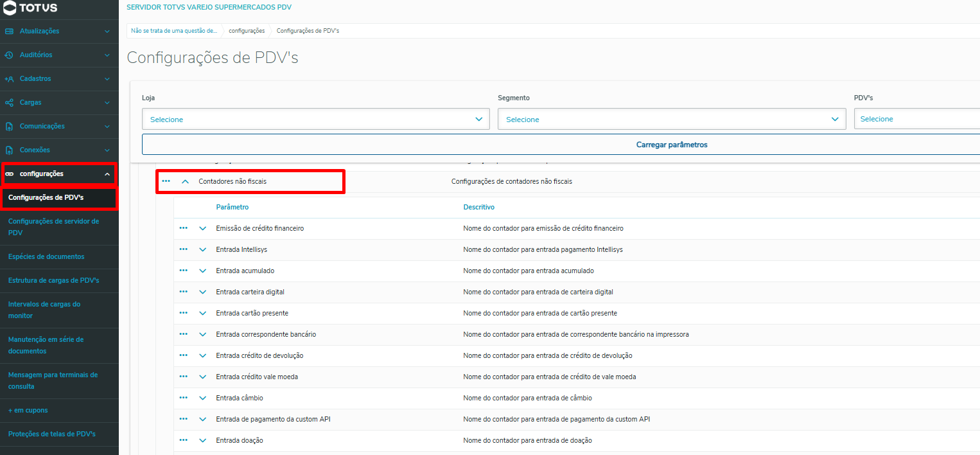Click SERVIDOR TOTVS VAREJO SUPERMERCADOS PDV title

click(209, 6)
